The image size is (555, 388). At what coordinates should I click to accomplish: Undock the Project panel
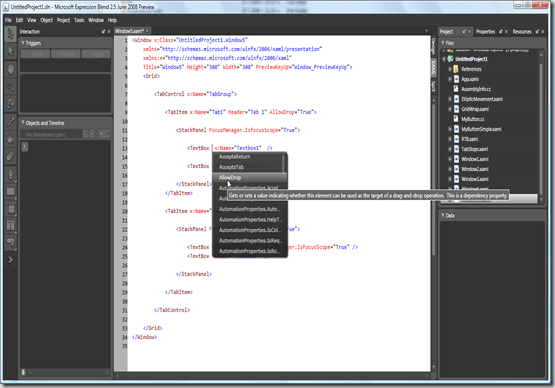click(464, 32)
